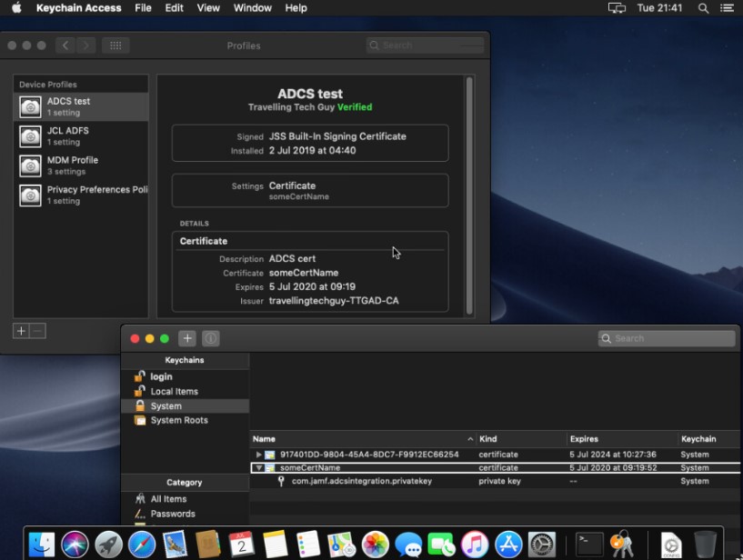Select the 917401DD-9804-45A4-8DC7-F9912EC66254 certificate name
Viewport: 743px width, 560px height.
click(369, 455)
